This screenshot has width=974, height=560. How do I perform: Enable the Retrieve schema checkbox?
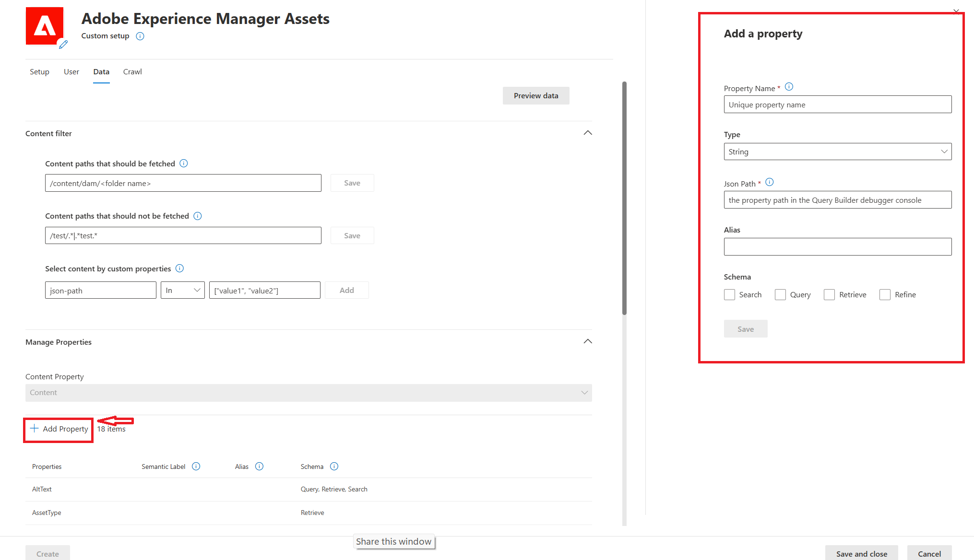click(829, 294)
